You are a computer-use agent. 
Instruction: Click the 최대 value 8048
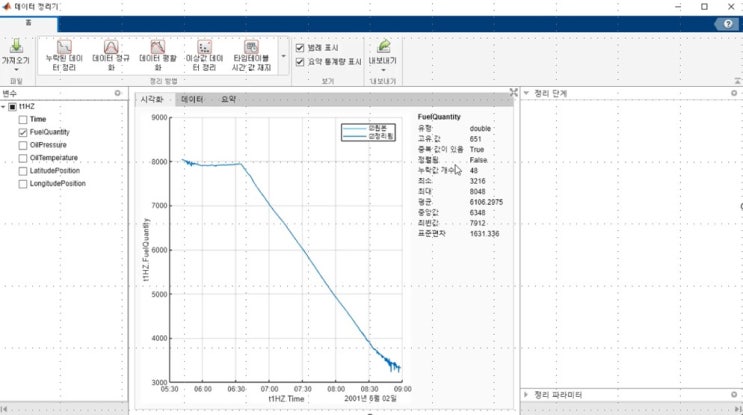pyautogui.click(x=477, y=191)
